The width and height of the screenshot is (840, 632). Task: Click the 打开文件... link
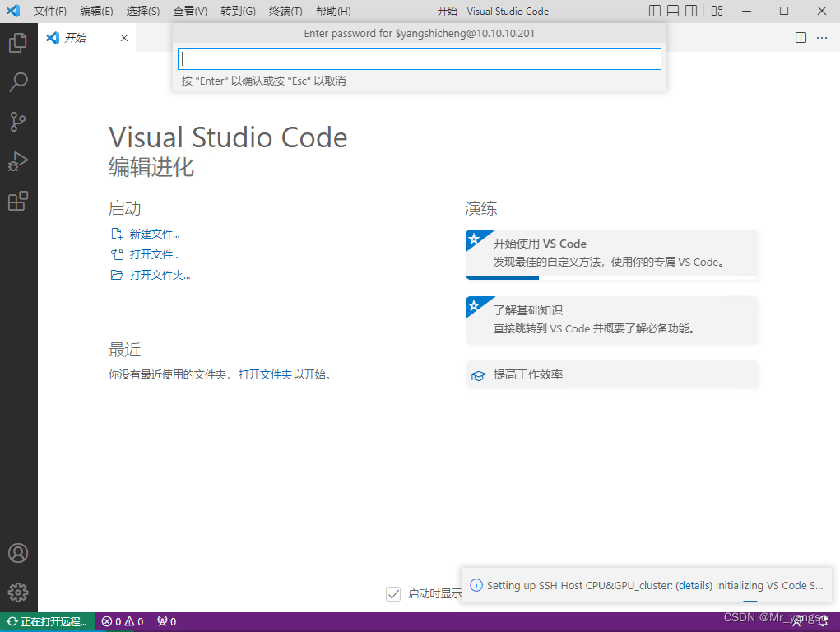(x=155, y=254)
